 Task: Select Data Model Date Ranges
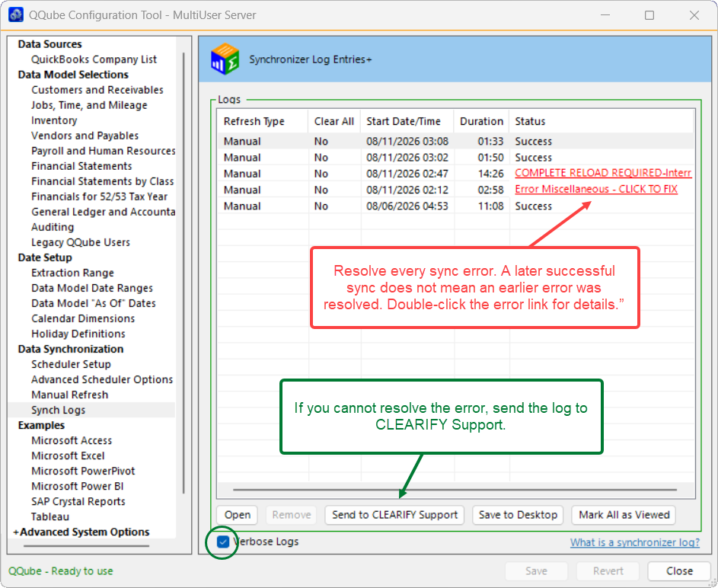point(92,288)
